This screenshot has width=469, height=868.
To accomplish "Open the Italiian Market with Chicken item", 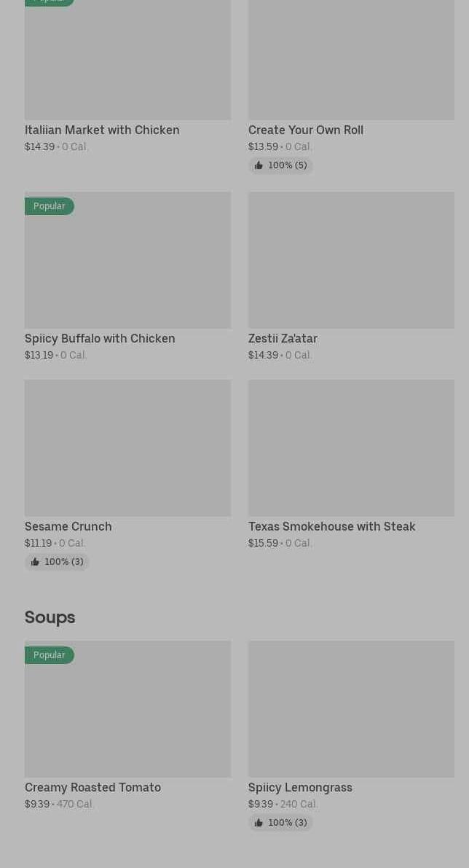I will coord(102,130).
